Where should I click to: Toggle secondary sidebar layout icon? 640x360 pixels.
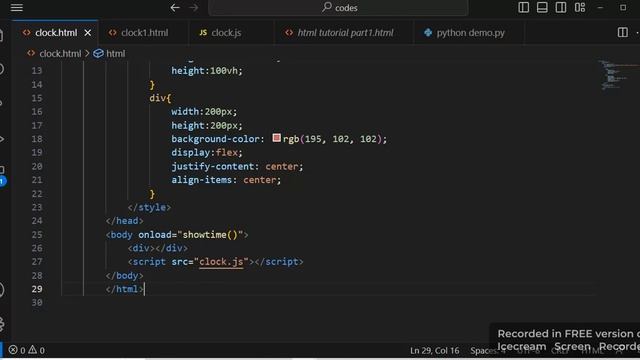click(561, 7)
